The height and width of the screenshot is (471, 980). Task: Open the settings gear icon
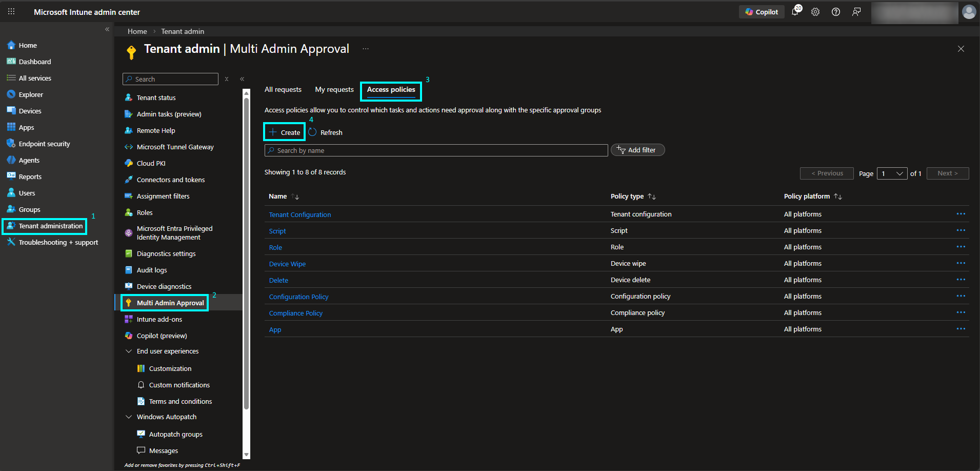coord(815,12)
